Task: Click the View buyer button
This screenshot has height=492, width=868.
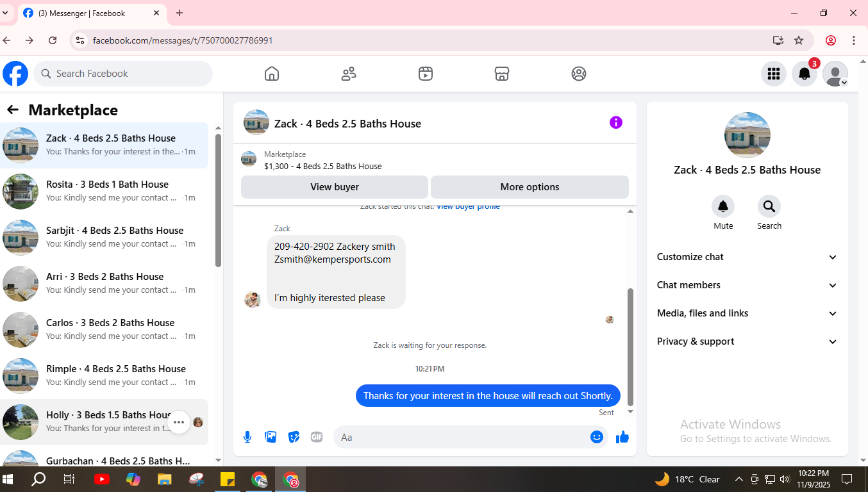Action: click(x=335, y=187)
